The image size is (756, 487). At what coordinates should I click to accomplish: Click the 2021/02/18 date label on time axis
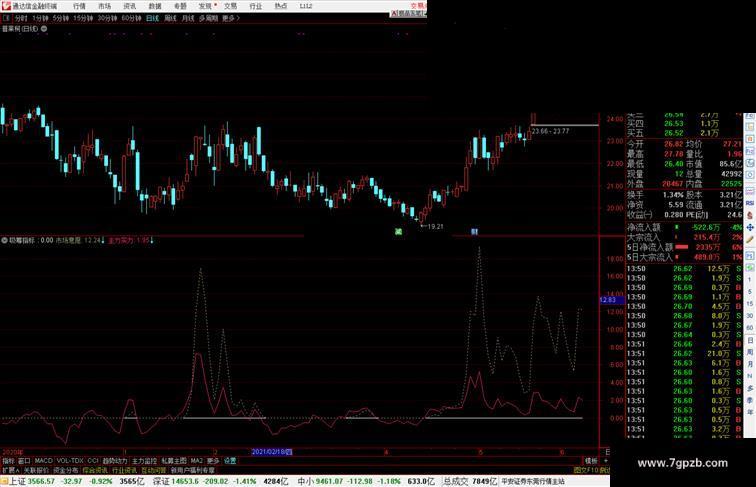tap(272, 452)
